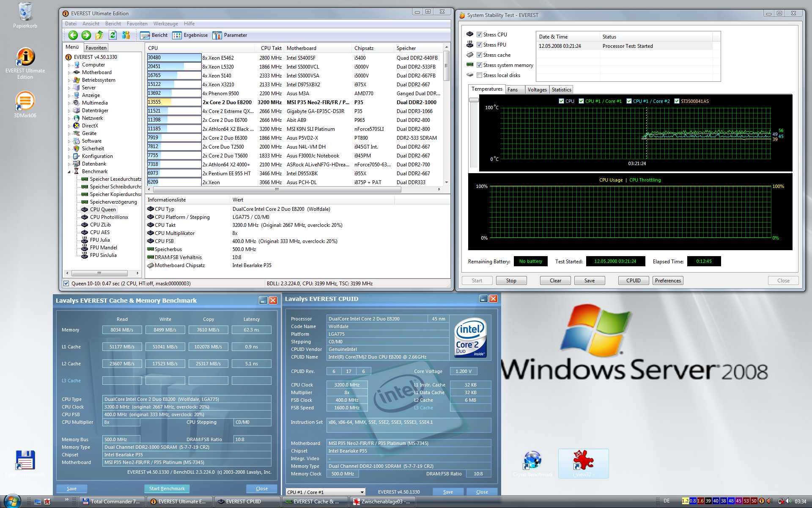Click Stop in System Stability Test
The width and height of the screenshot is (812, 508).
tap(511, 281)
